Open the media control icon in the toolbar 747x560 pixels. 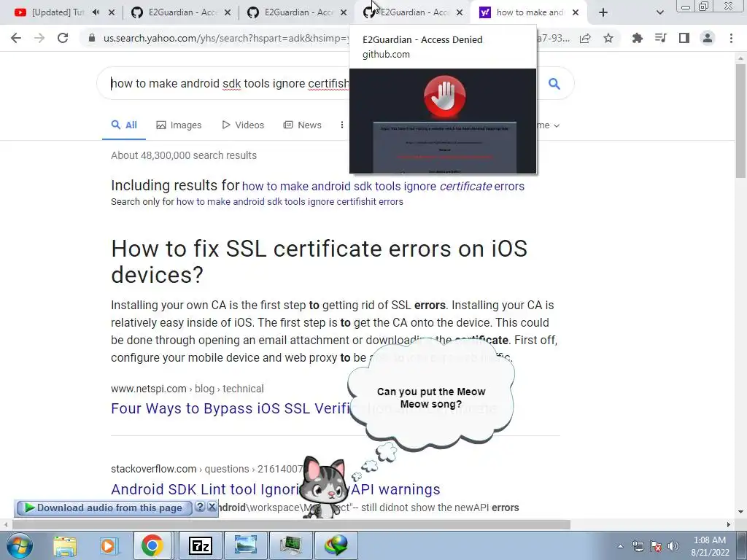coord(660,38)
